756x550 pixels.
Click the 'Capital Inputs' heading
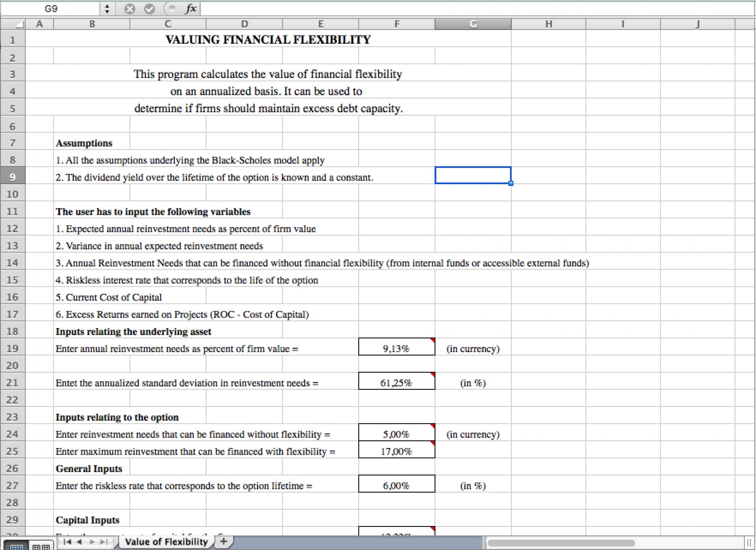click(x=87, y=520)
